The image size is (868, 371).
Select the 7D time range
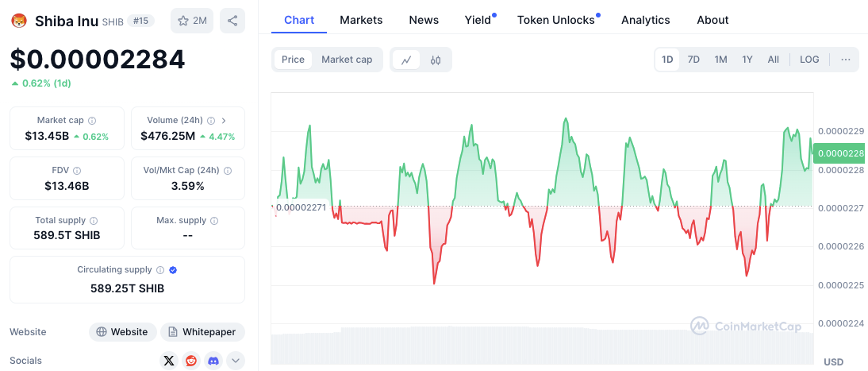pos(693,60)
